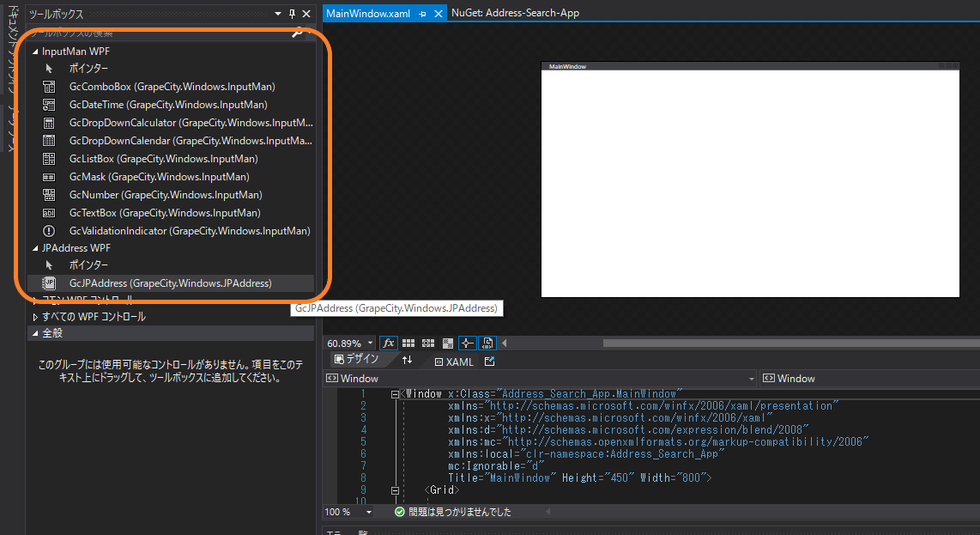Open the toolbox window options arrow

tap(277, 14)
